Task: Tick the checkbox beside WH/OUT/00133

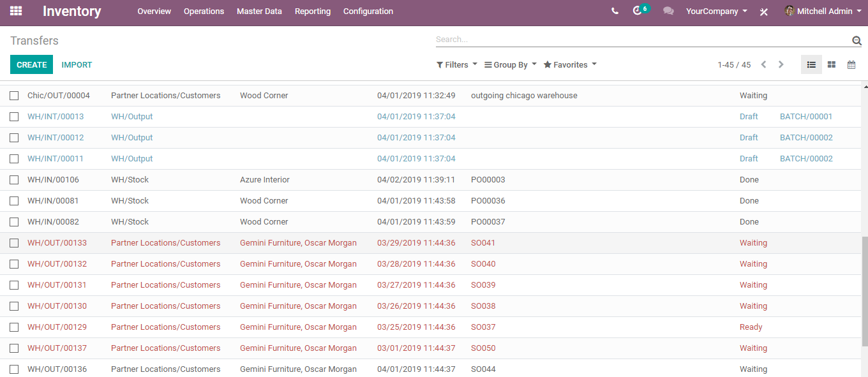Action: (x=14, y=242)
